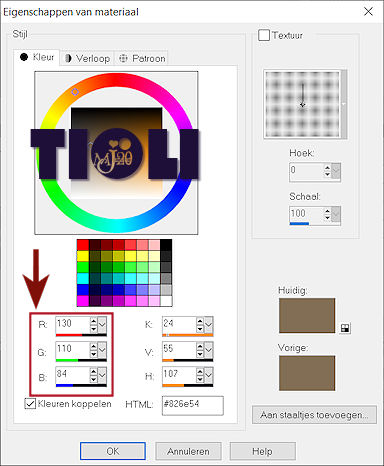Decrease the B value with down arrow
This screenshot has height=466, width=384.
94,379
